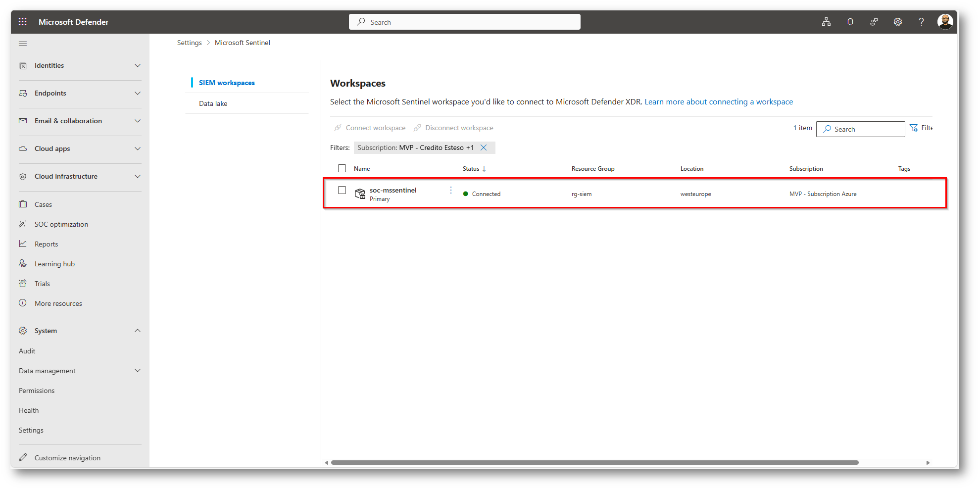Open the user profile avatar
The width and height of the screenshot is (980, 490).
pos(945,22)
